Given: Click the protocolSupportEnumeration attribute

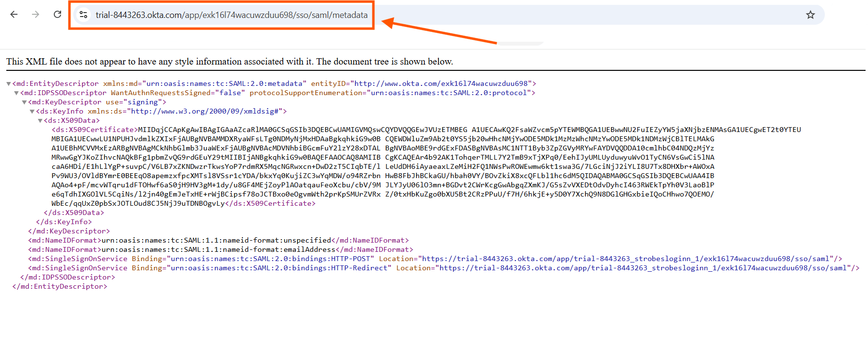Looking at the screenshot, I should pos(390,93).
